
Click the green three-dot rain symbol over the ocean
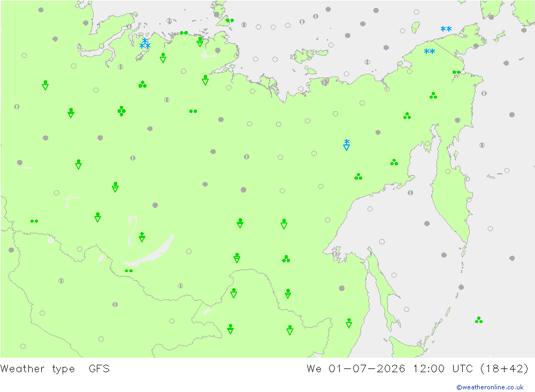(x=479, y=320)
